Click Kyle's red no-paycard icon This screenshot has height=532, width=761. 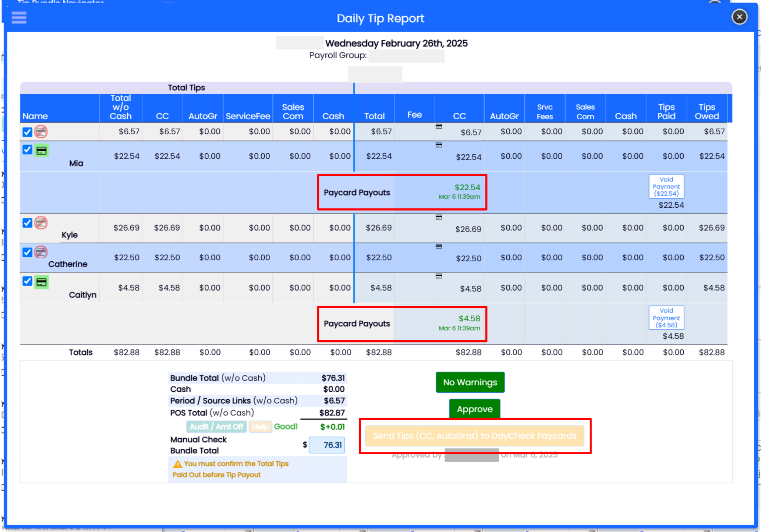click(41, 223)
